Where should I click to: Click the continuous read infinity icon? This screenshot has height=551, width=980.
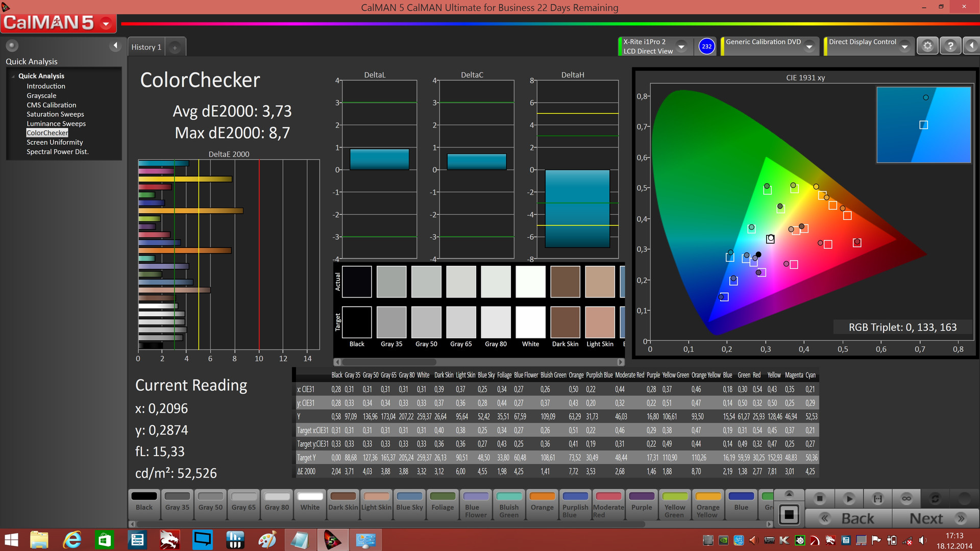pos(906,498)
